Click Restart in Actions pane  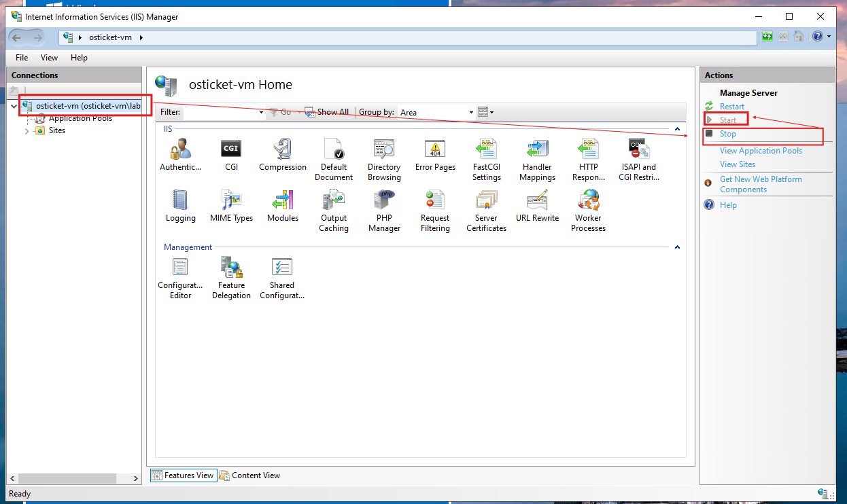coord(731,107)
